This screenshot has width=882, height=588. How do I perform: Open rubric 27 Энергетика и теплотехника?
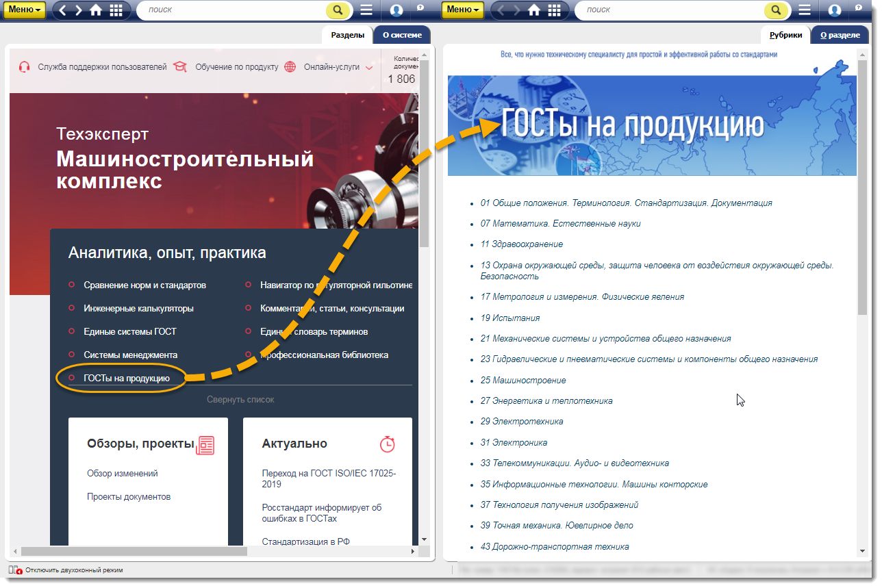pyautogui.click(x=546, y=400)
